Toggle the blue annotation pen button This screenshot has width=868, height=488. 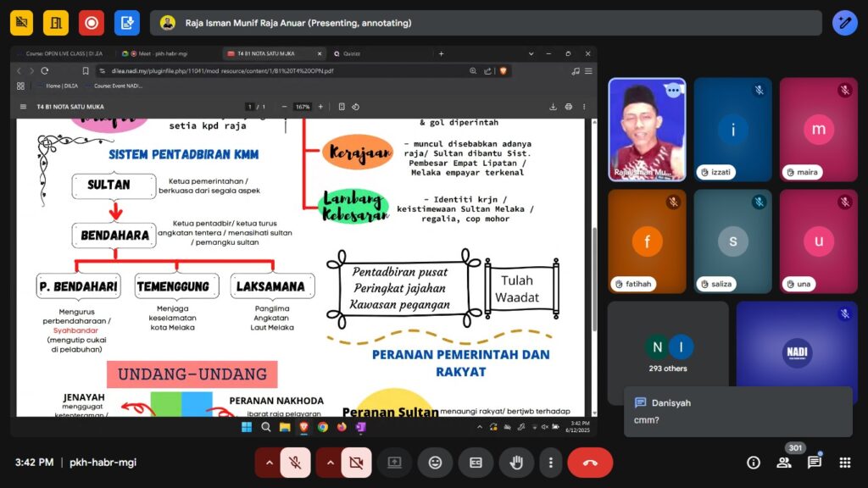pos(845,23)
